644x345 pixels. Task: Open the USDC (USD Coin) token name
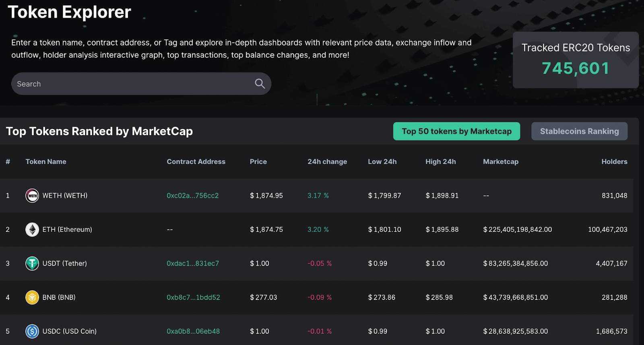[70, 331]
